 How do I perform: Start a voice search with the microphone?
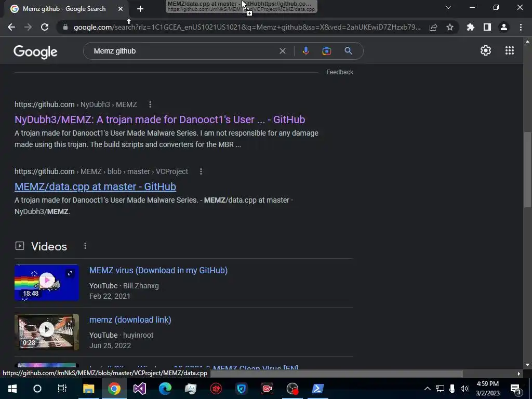coord(305,51)
